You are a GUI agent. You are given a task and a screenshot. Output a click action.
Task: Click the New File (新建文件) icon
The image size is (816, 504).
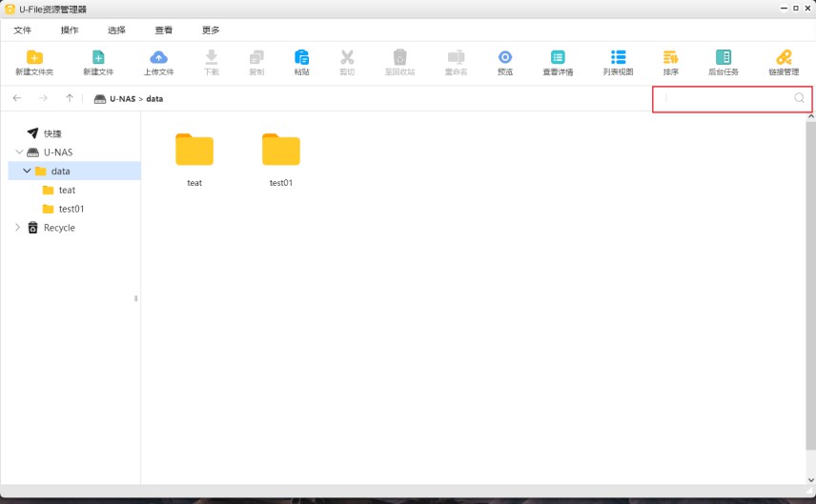tap(98, 58)
